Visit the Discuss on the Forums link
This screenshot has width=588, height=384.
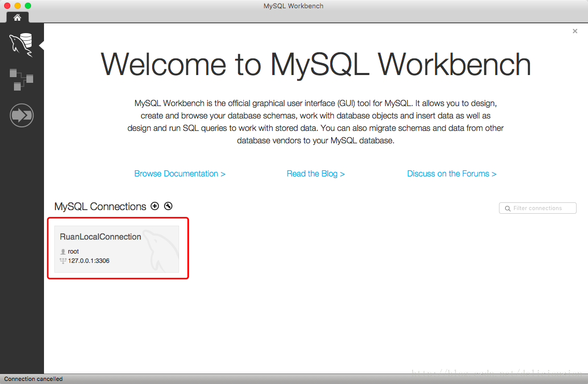[451, 174]
